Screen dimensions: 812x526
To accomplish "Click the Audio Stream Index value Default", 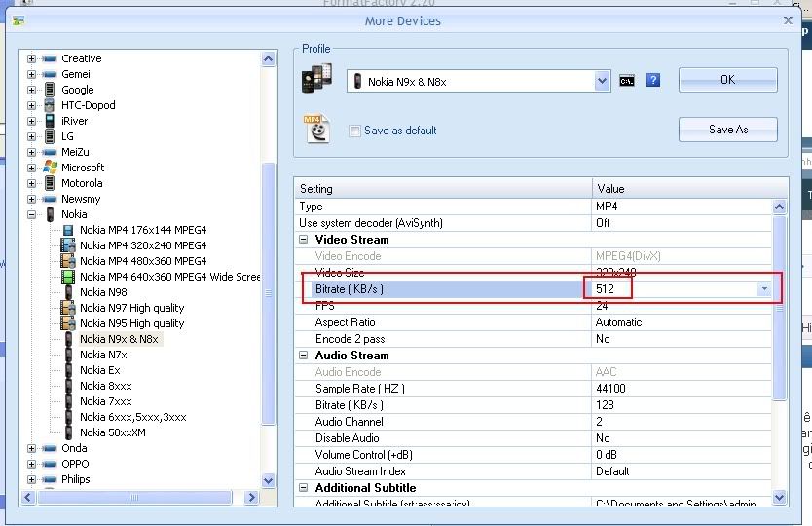I will pos(612,471).
